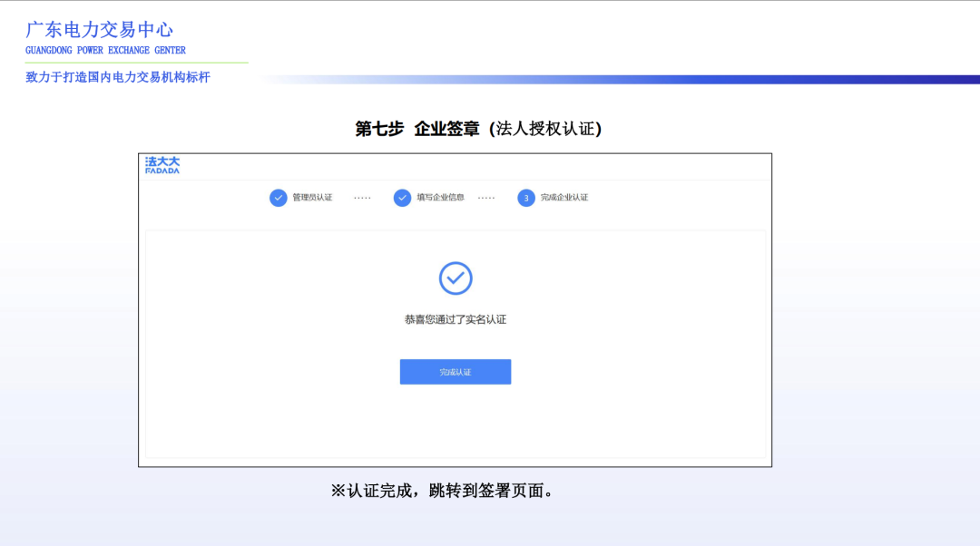Click the GUANGDONG POWER EXCHANGE GENTER logo subtitle
The image size is (980, 546).
[x=103, y=50]
